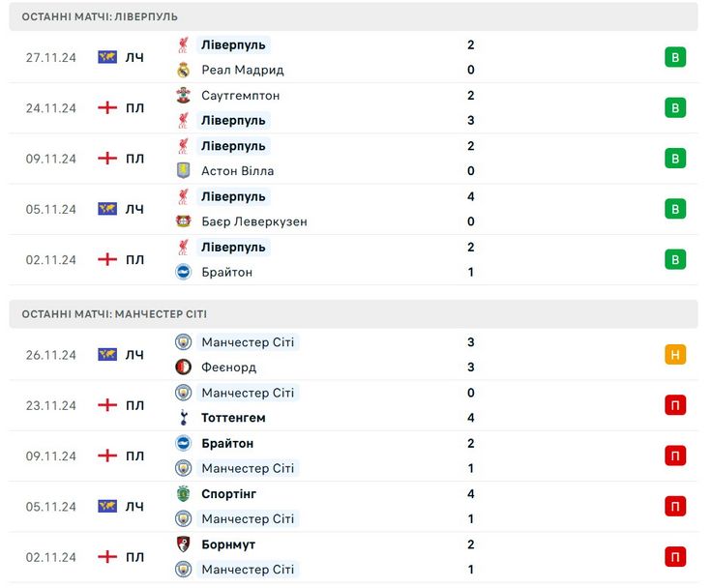Viewport: 711px width, 588px height.
Task: Click the Останні матчі: Манчестер Сіті section header
Action: click(x=353, y=313)
